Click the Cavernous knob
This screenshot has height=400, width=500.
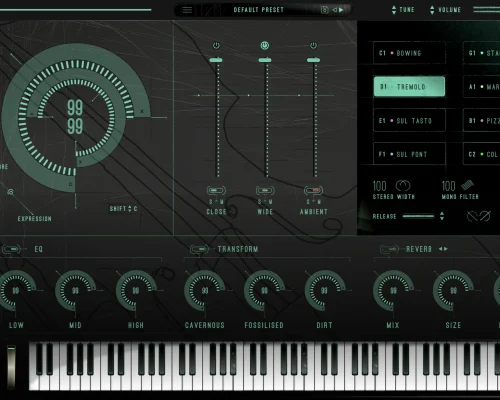[x=205, y=291]
